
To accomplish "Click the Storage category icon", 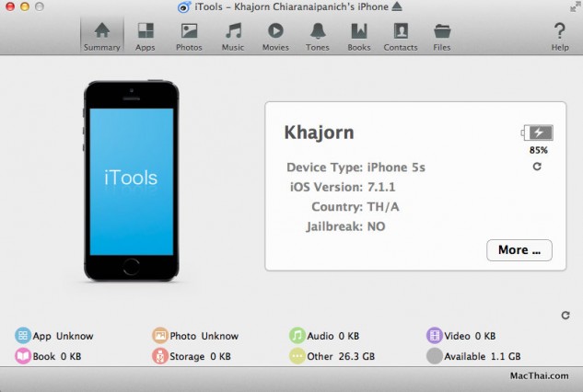I will coord(160,356).
